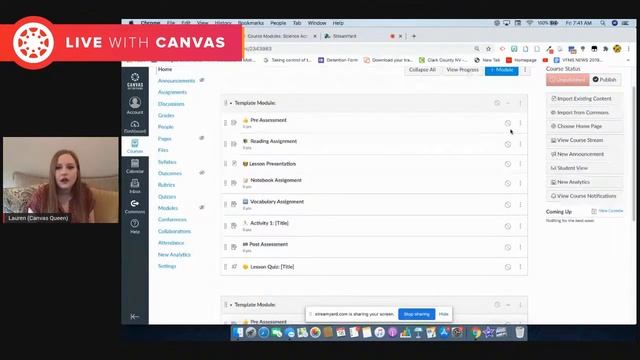Open Trash in the Dock

click(519, 333)
